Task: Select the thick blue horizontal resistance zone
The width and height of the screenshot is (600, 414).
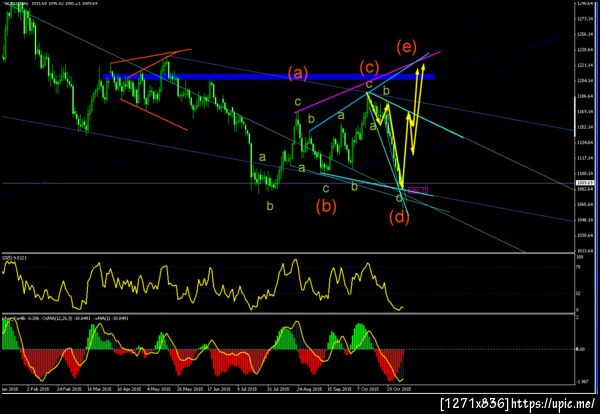Action: point(269,77)
